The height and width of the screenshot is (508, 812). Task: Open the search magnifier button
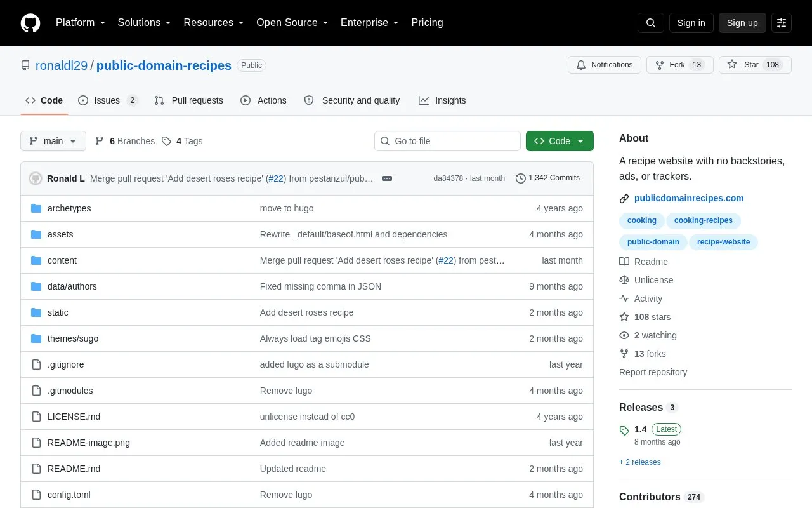click(651, 23)
